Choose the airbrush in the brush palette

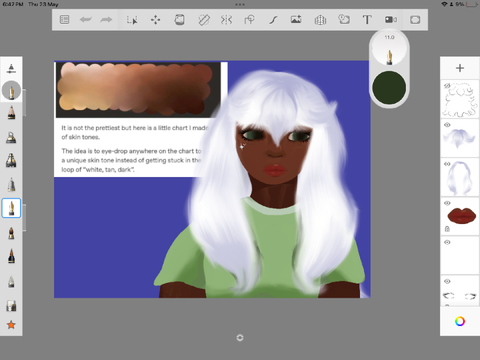click(x=11, y=137)
